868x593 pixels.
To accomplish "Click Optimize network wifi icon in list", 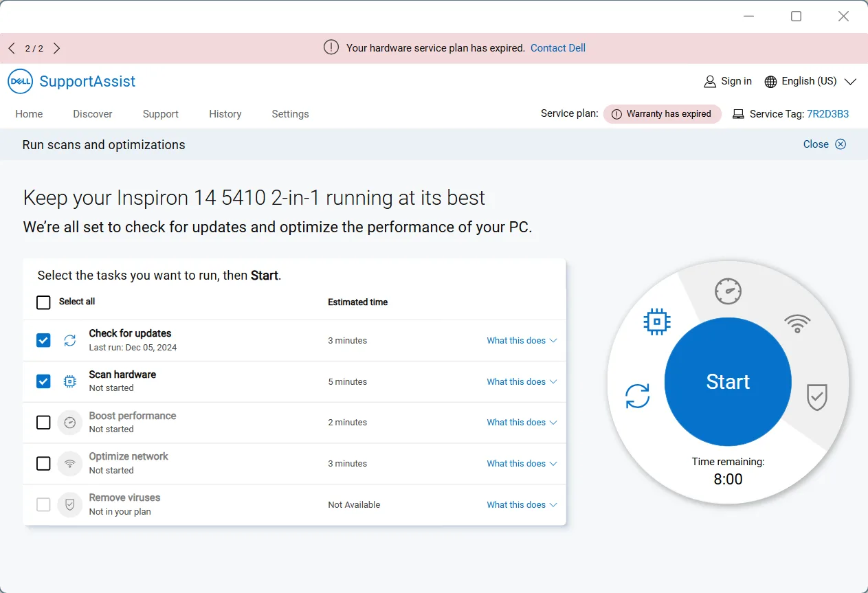I will pyautogui.click(x=70, y=464).
